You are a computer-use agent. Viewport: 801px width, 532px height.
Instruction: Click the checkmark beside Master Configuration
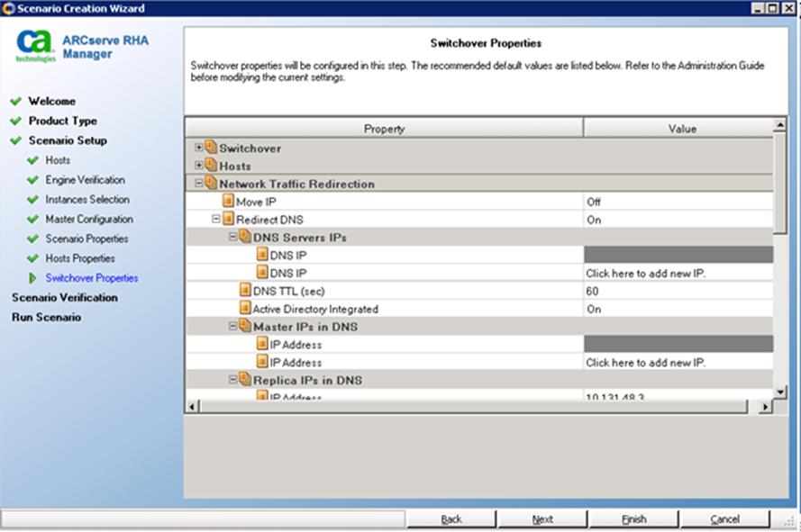[x=32, y=219]
